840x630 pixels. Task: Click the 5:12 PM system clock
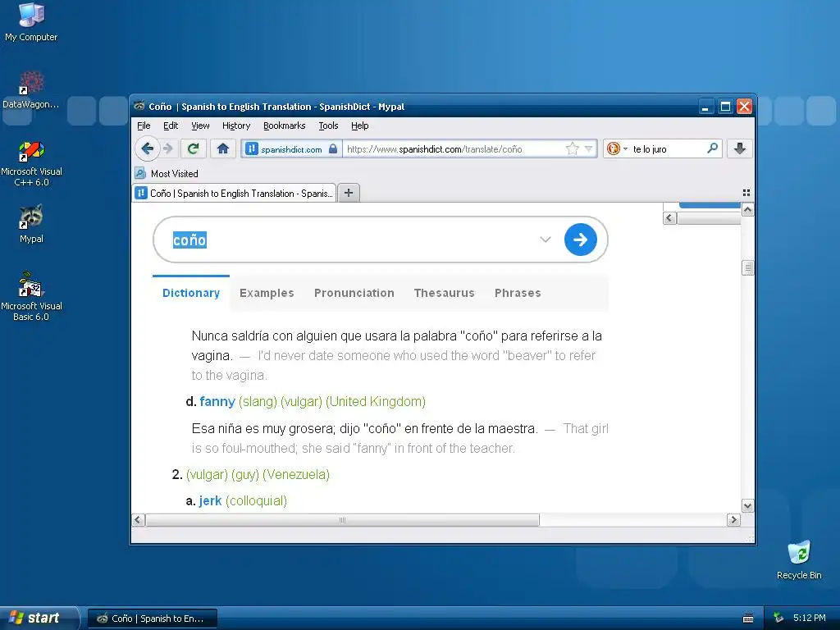click(x=810, y=618)
